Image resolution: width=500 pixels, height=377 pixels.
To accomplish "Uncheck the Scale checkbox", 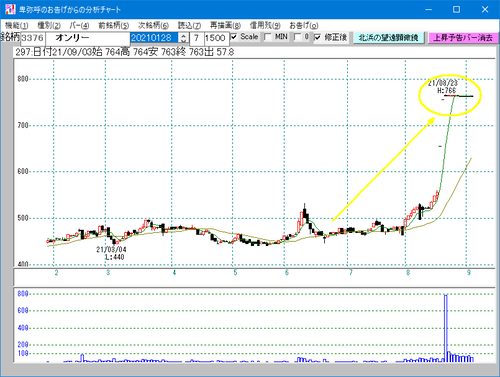I will [234, 37].
